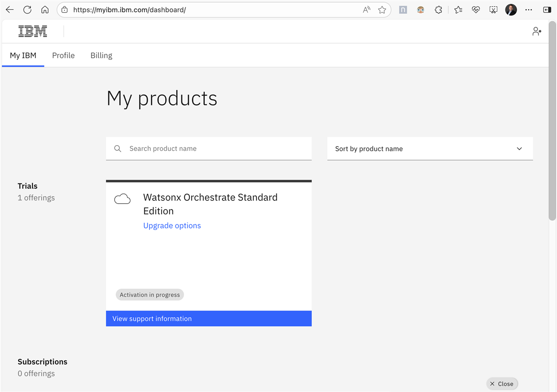
Task: Toggle Read Aloud in address bar
Action: coord(367,10)
